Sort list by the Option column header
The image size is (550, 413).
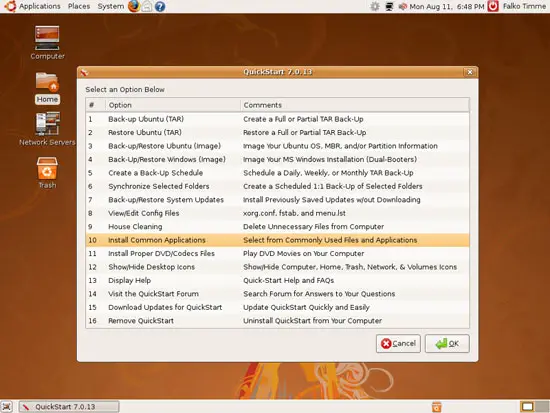click(173, 105)
